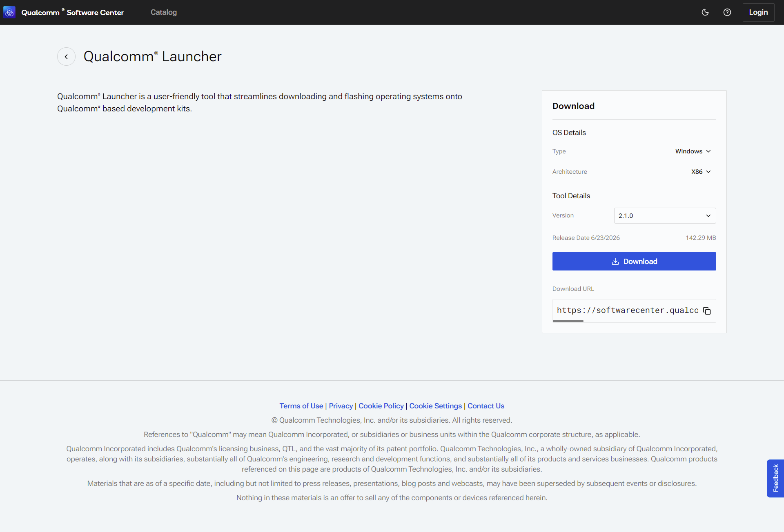Click the Qualcomm Software Center logo icon
The height and width of the screenshot is (532, 784).
pyautogui.click(x=9, y=12)
